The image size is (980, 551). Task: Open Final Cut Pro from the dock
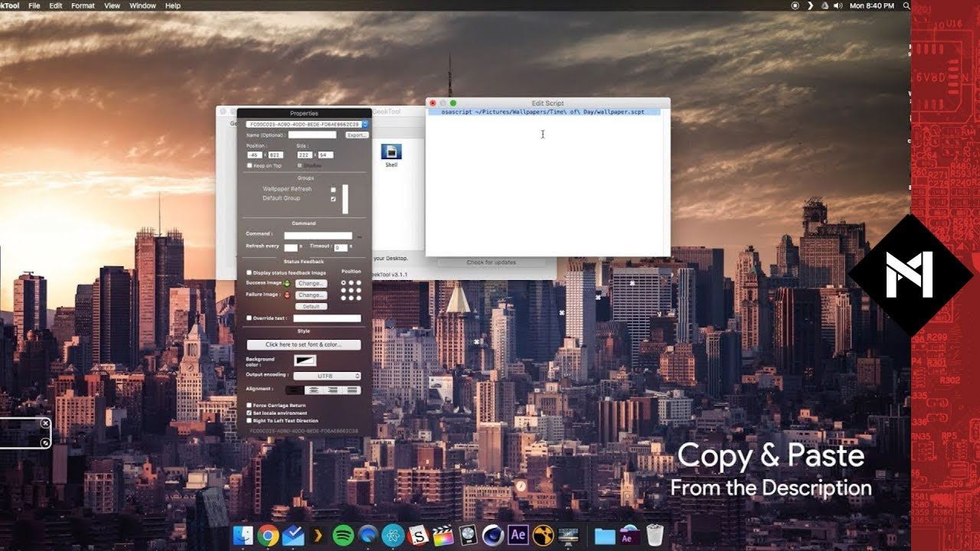pos(443,535)
